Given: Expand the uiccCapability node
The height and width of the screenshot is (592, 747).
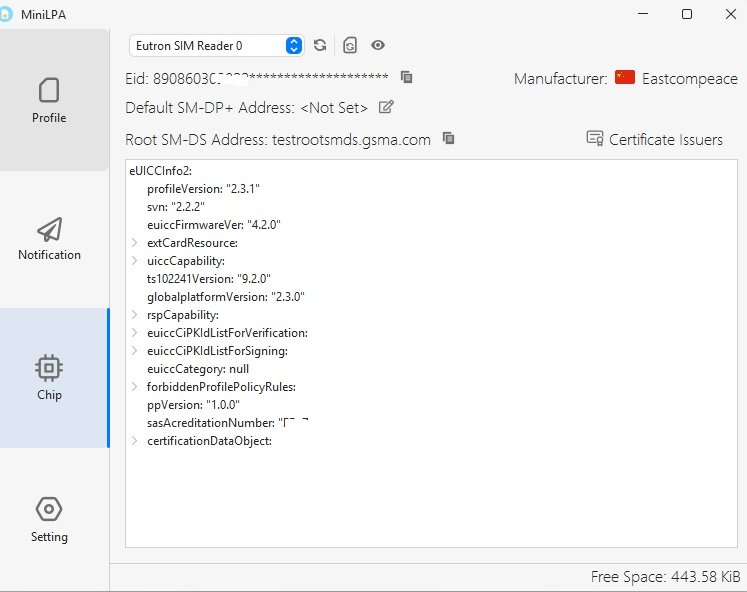Looking at the screenshot, I should click(x=135, y=261).
